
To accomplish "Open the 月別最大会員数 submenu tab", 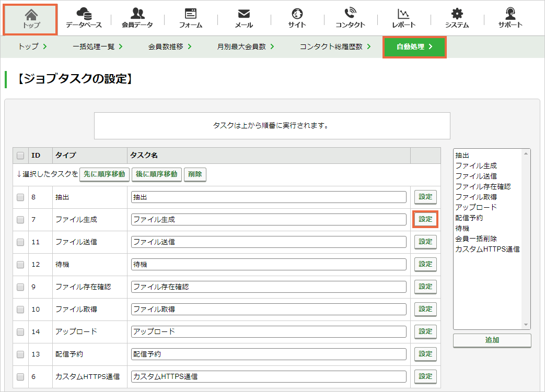I will click(246, 46).
